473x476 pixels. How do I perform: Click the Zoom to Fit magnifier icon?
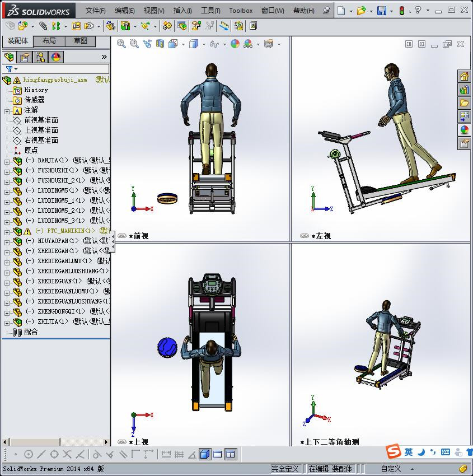coord(121,44)
